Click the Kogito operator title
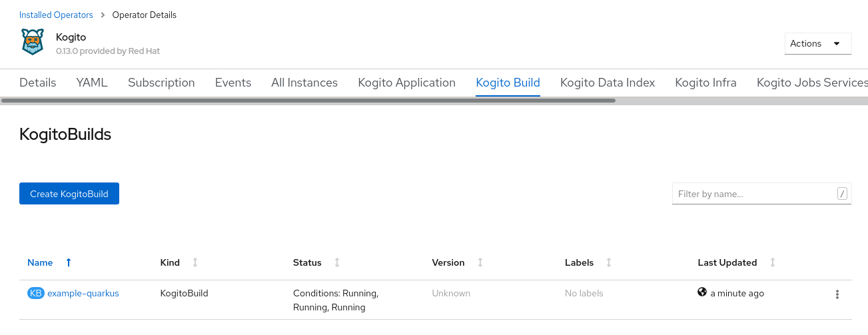This screenshot has height=335, width=868. [71, 37]
